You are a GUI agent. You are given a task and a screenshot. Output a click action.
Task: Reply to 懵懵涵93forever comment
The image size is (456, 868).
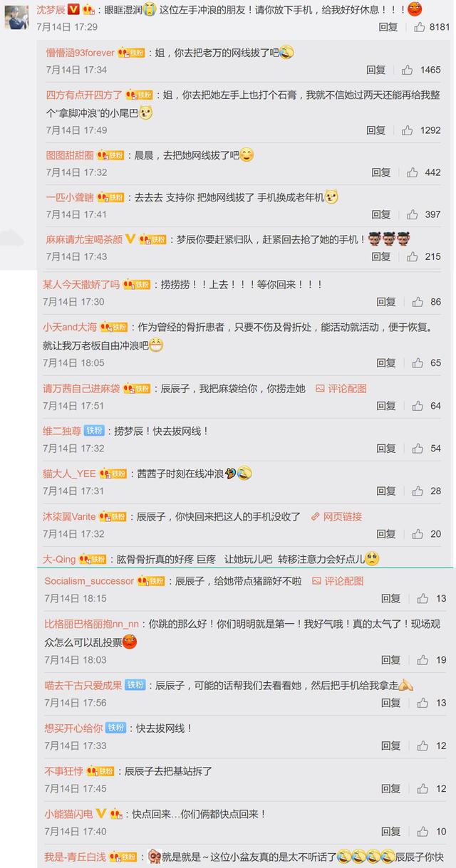coord(376,70)
